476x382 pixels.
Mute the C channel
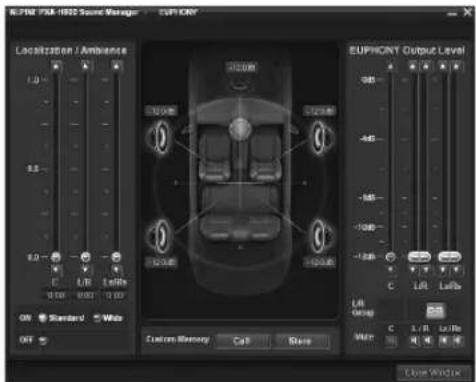click(x=392, y=340)
